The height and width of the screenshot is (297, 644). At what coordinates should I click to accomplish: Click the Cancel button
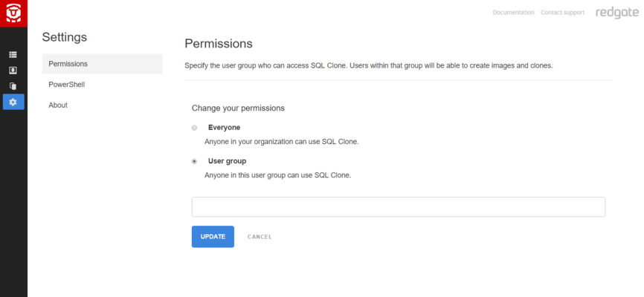(x=260, y=237)
